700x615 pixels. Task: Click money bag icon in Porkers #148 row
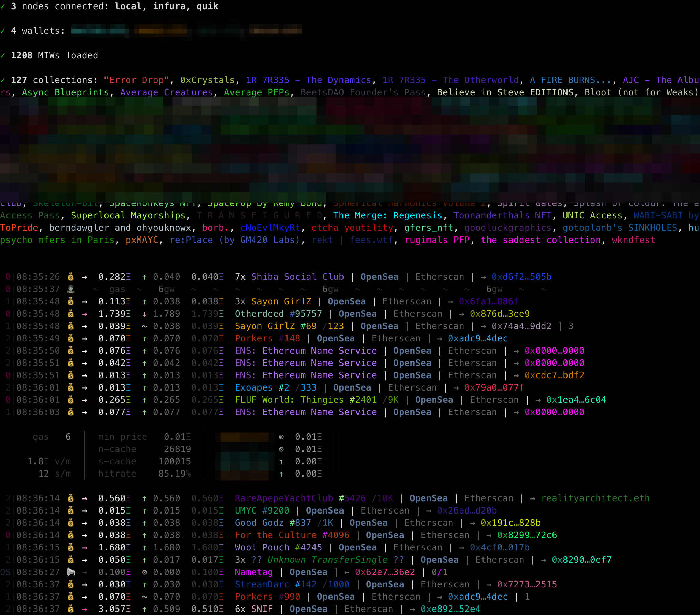(x=71, y=339)
